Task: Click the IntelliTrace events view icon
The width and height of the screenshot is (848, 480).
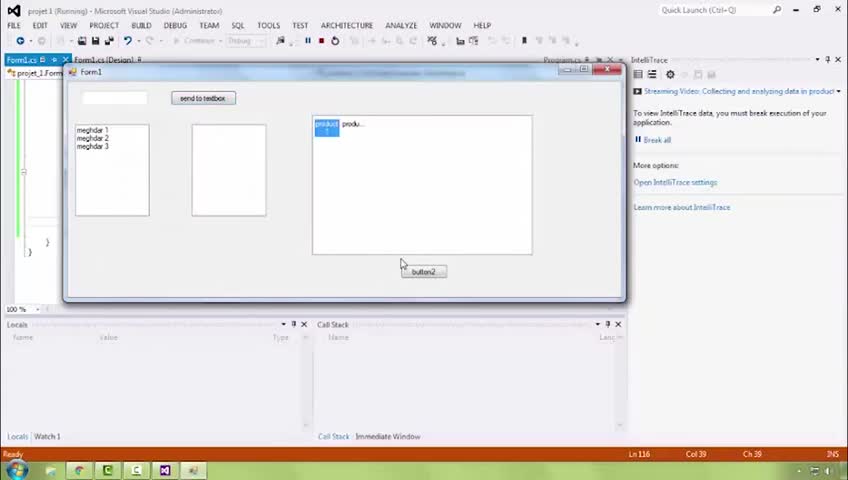Action: [x=638, y=75]
